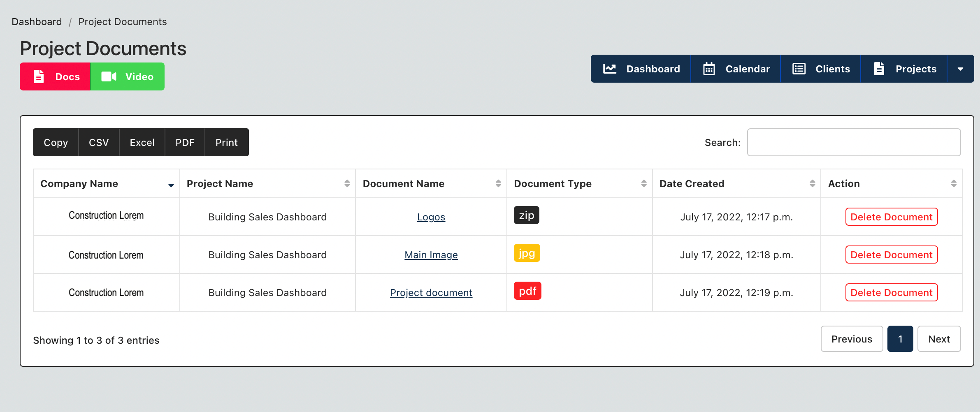
Task: Sort the table by Document Type
Action: pyautogui.click(x=580, y=183)
